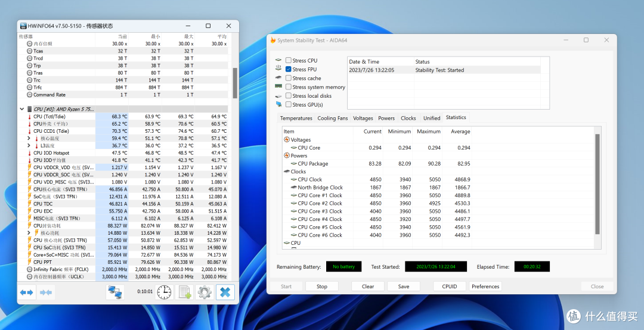
Task: Click the AIDA64 Statistics list scrollbar
Action: click(597, 184)
